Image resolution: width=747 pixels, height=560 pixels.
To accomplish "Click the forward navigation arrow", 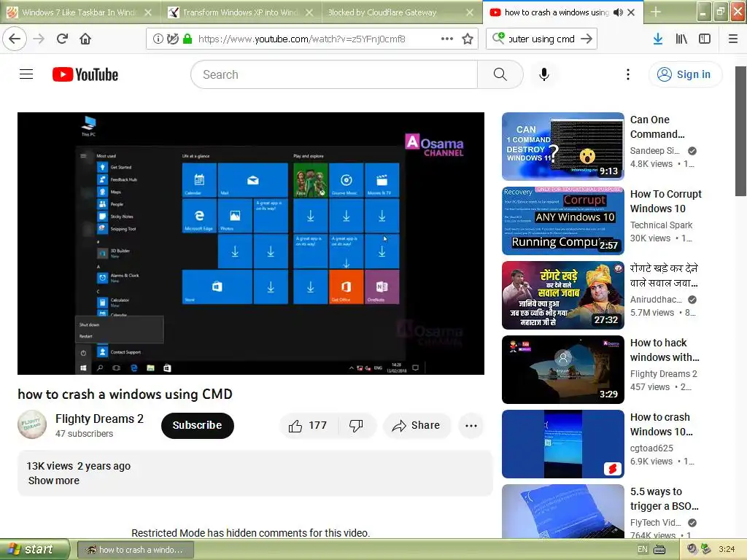I will click(x=39, y=39).
